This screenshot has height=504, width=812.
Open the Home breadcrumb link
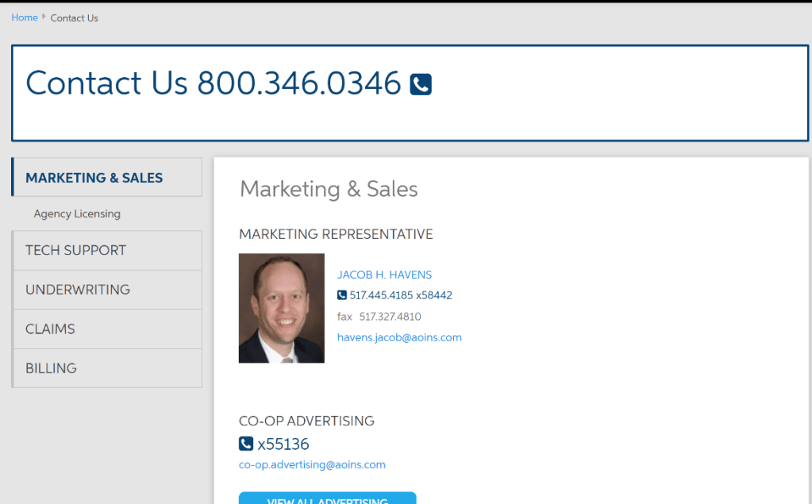(25, 17)
